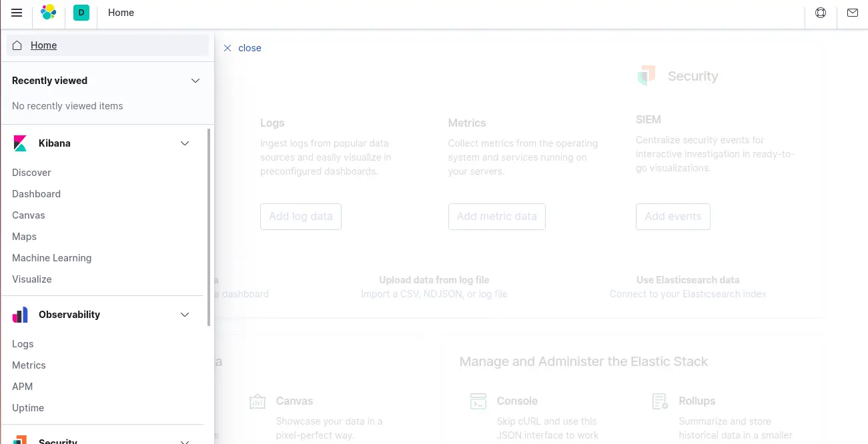This screenshot has height=444, width=868.
Task: Click the Canvas card title
Action: point(294,401)
